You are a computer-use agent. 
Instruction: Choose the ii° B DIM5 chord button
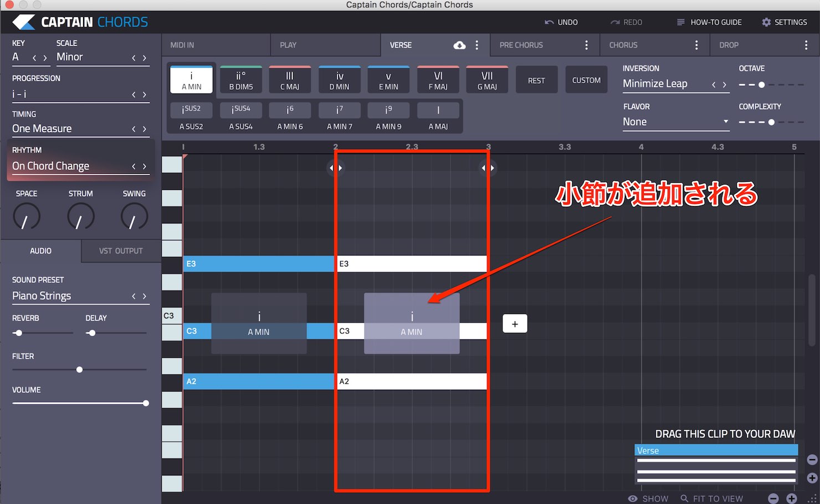click(241, 80)
